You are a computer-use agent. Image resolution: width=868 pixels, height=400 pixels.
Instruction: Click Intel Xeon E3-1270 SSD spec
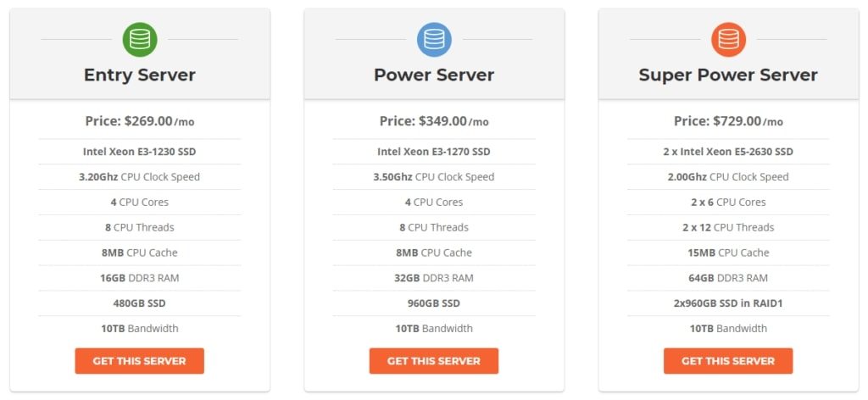tap(434, 152)
